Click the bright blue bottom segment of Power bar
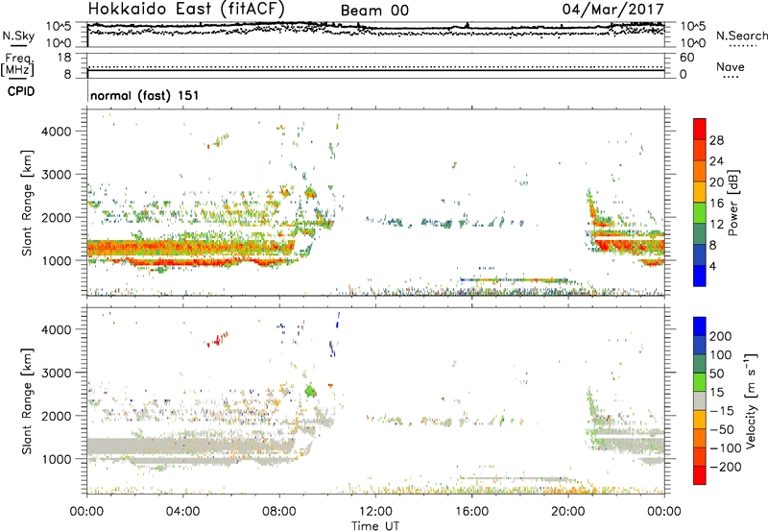 coord(700,276)
